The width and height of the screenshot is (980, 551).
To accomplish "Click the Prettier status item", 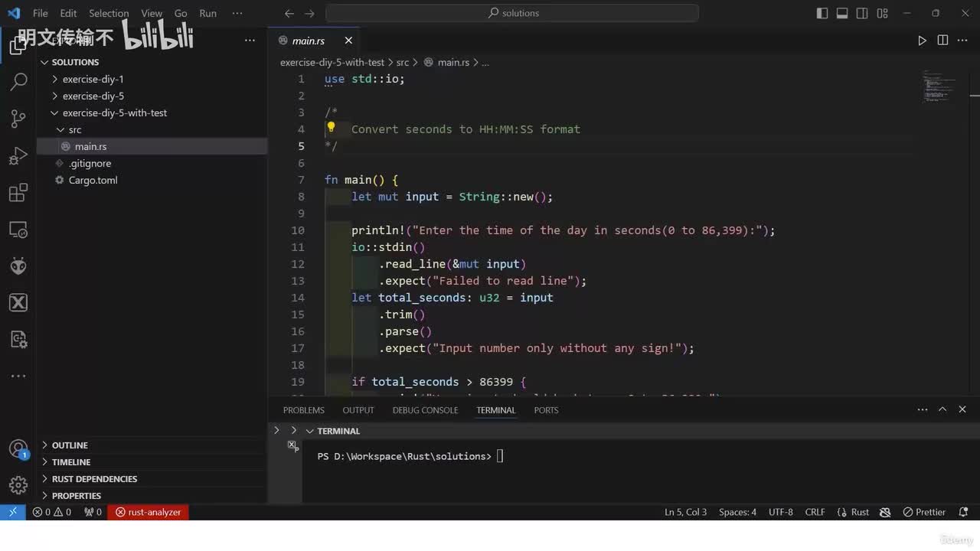I will click(x=925, y=512).
